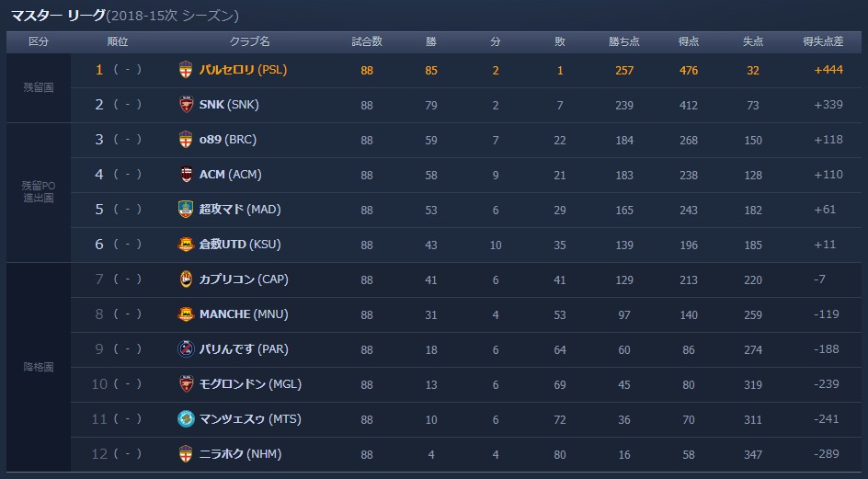Click the パルセロリ (PSL) club crest icon
The image size is (868, 479).
pos(186,70)
